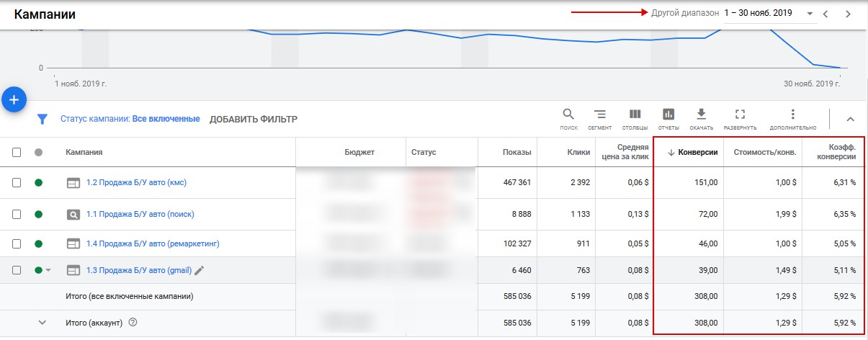
Task: Select checkbox for campaign 1.1 (поиск)
Action: tap(17, 214)
